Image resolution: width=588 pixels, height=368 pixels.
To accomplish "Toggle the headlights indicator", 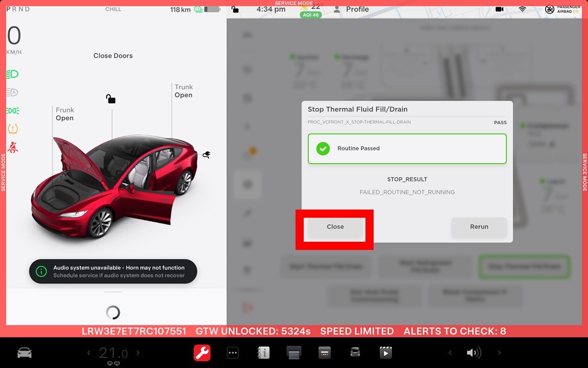I will pyautogui.click(x=12, y=74).
